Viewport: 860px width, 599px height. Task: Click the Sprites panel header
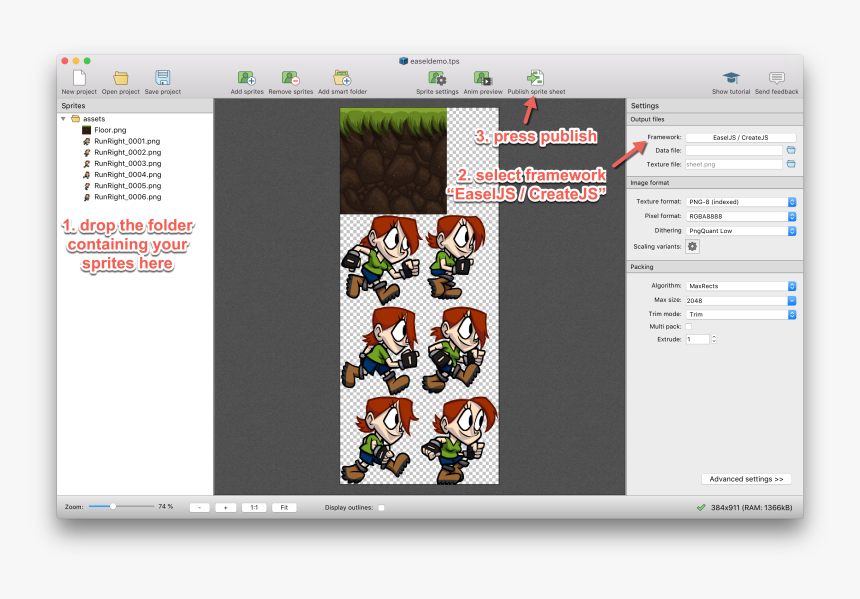click(x=135, y=105)
